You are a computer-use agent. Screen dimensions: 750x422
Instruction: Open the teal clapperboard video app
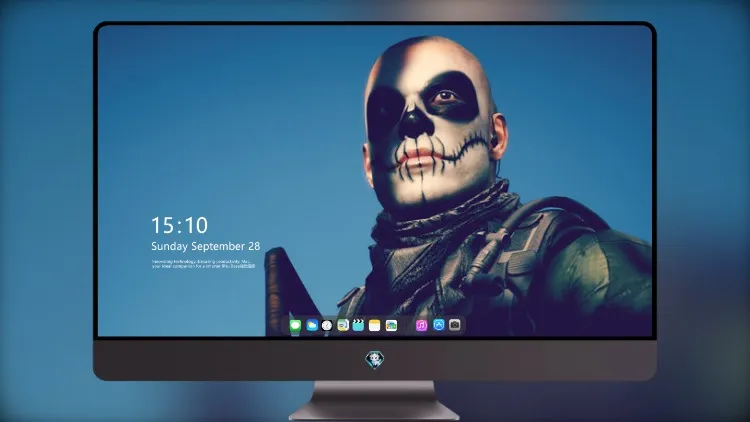[358, 326]
